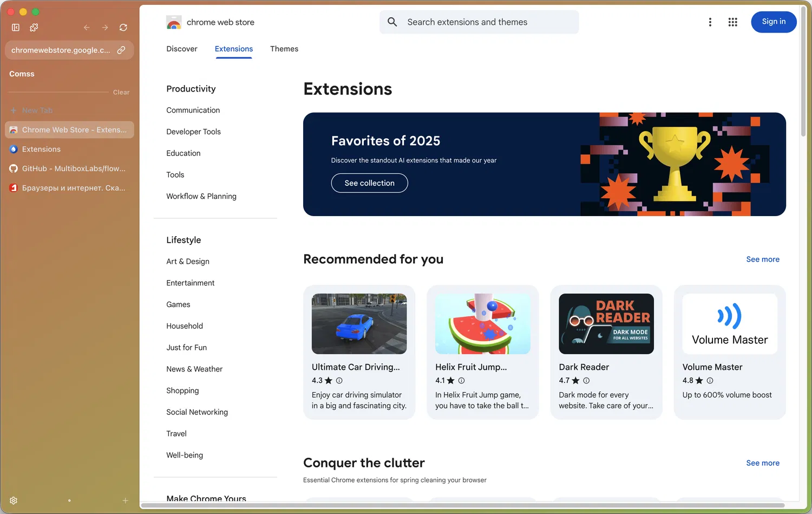Open the Entertainment category
This screenshot has width=812, height=514.
point(191,283)
